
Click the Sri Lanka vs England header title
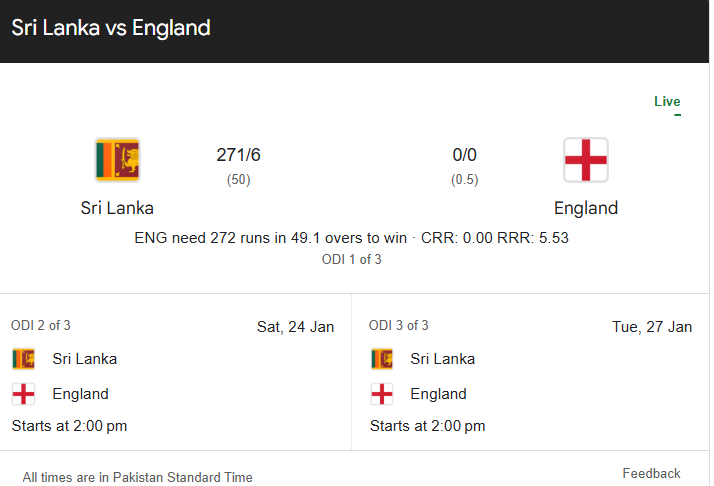[111, 28]
